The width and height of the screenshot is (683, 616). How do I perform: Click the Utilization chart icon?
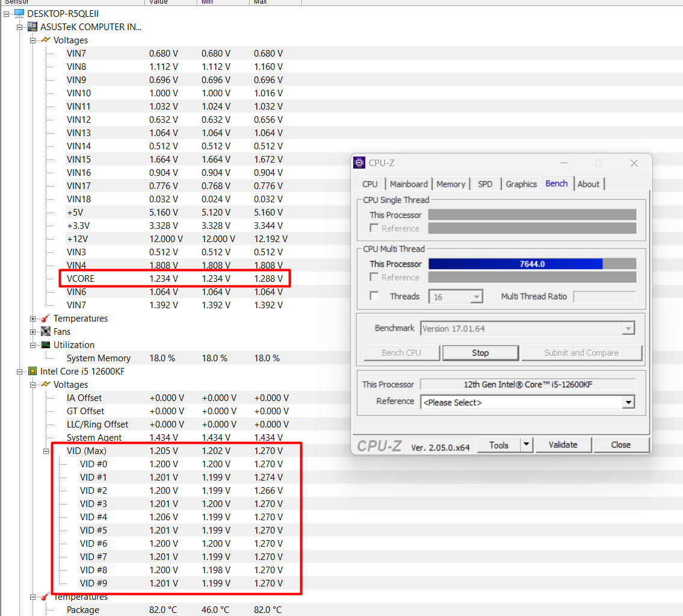(45, 345)
